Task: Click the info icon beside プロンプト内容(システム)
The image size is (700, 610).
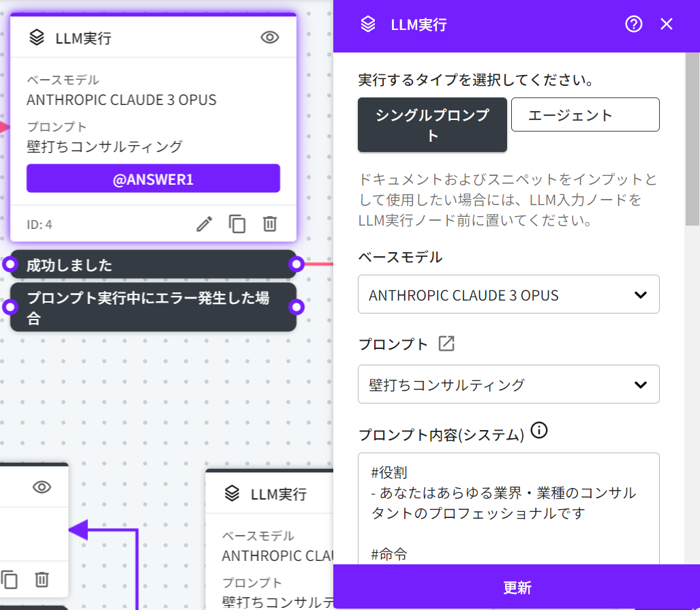Action: point(539,431)
